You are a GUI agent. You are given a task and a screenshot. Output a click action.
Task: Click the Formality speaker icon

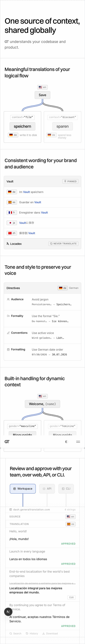point(8,316)
